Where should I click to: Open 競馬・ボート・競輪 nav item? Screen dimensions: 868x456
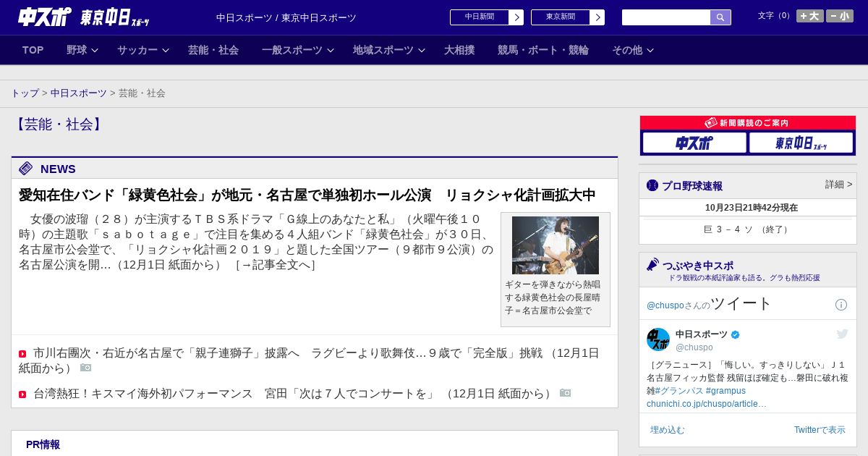tap(543, 50)
